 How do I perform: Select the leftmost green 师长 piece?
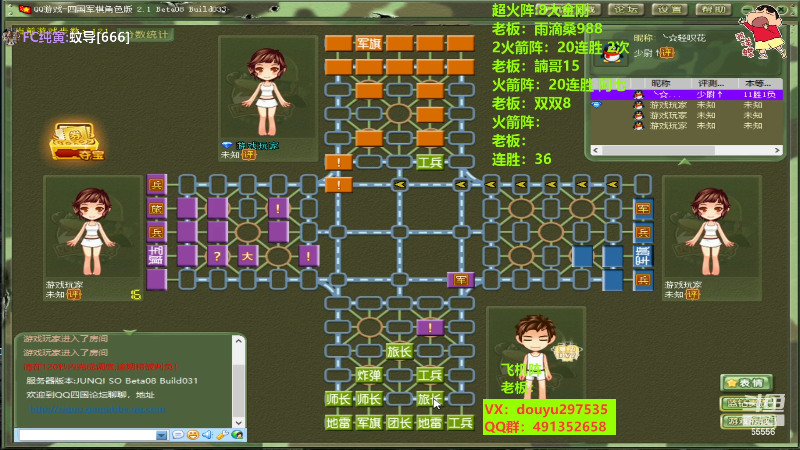338,399
